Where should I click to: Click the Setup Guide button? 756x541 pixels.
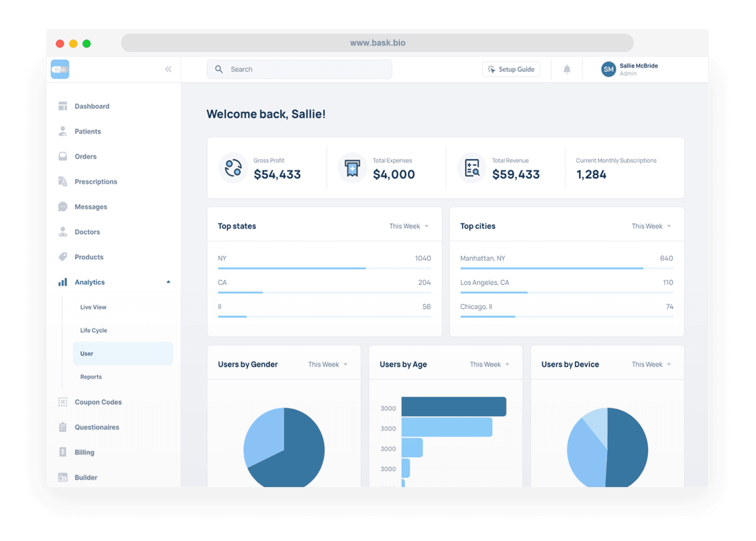tap(511, 69)
